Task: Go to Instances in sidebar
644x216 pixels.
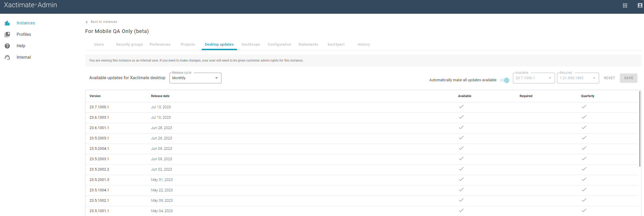Action: 26,23
